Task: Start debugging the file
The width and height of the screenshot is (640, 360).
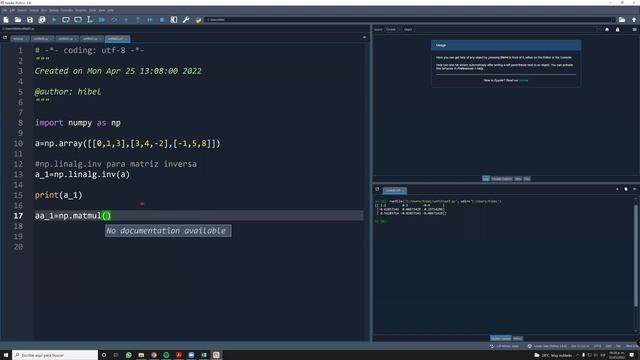Action: 102,20
